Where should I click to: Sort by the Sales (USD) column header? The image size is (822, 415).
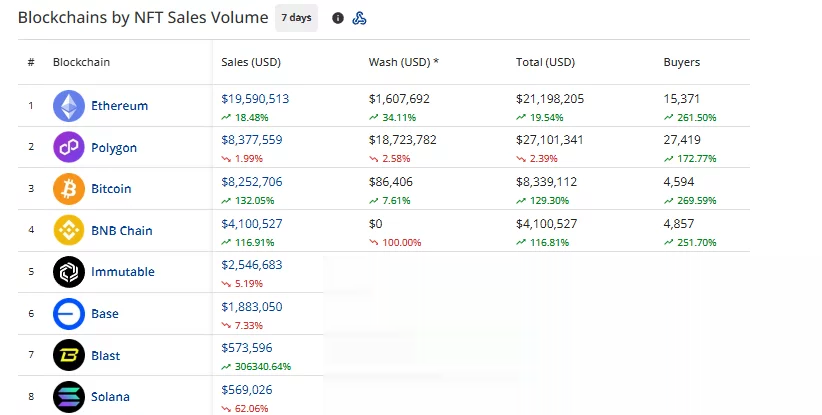point(251,62)
